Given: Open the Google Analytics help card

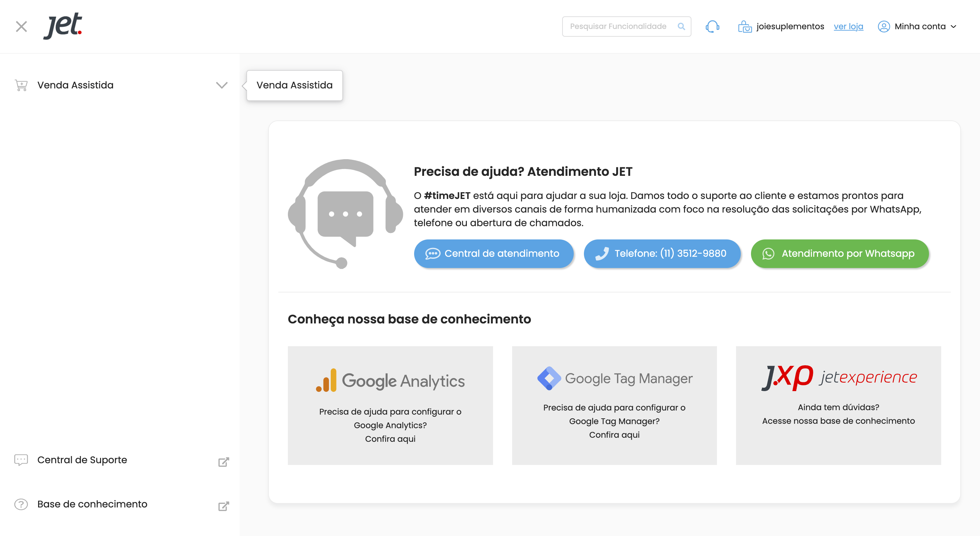Looking at the screenshot, I should pos(390,405).
